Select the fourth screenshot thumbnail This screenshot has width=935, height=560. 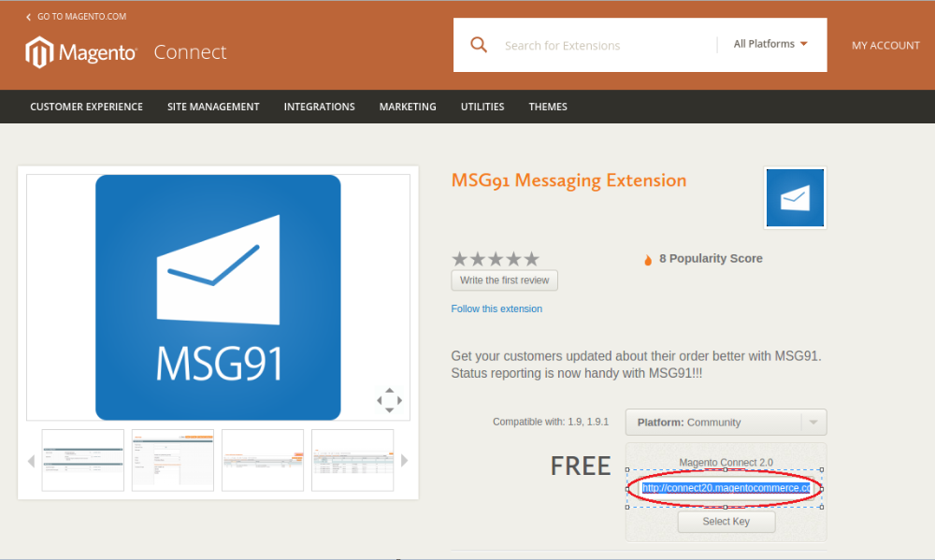click(x=353, y=460)
